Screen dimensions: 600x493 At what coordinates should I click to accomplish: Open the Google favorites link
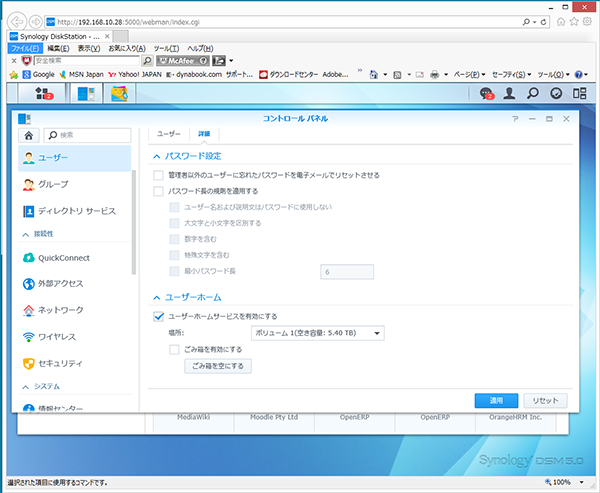tap(39, 75)
